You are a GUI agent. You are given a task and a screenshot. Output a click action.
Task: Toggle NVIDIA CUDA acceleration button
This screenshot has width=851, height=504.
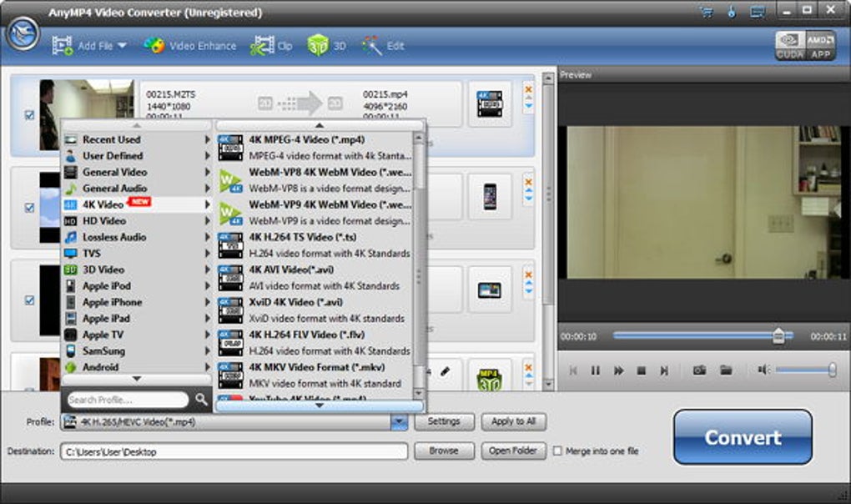(789, 46)
